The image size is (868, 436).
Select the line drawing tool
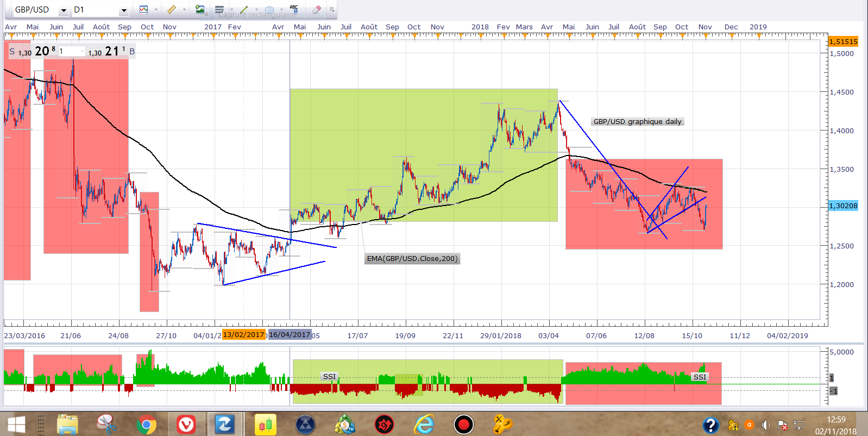(x=244, y=9)
